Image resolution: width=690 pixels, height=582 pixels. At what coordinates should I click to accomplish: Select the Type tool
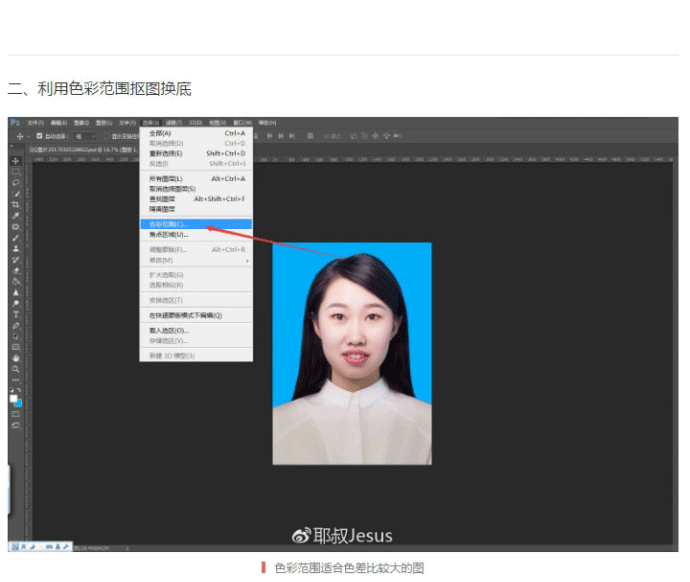click(x=16, y=315)
